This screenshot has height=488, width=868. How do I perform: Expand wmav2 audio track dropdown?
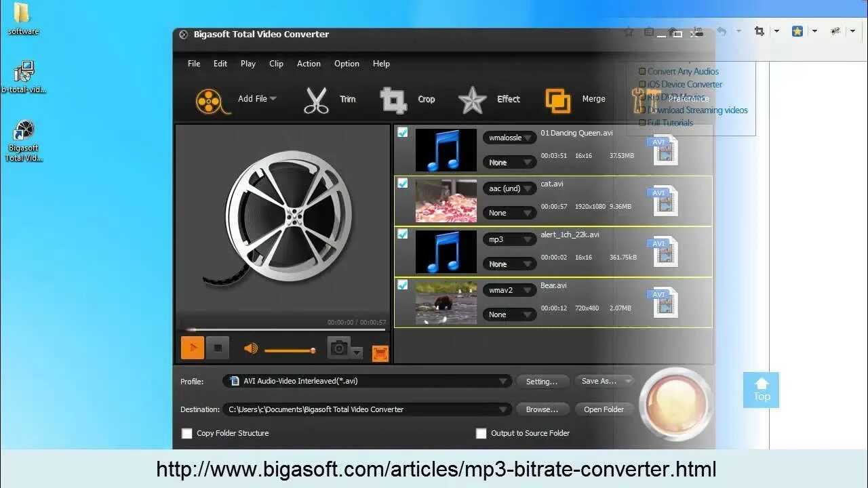pos(510,290)
